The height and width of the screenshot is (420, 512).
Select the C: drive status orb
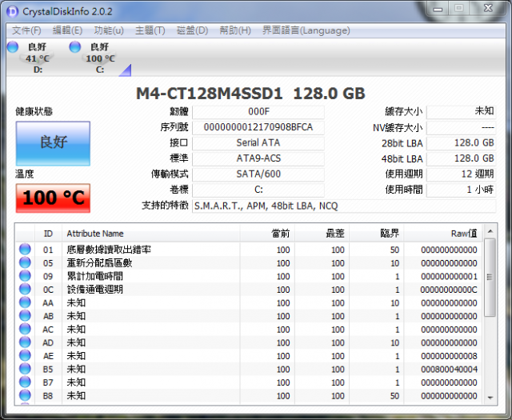pos(74,46)
